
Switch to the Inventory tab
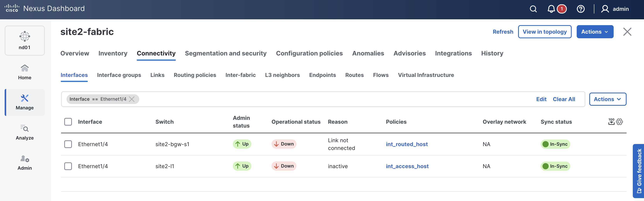point(113,53)
